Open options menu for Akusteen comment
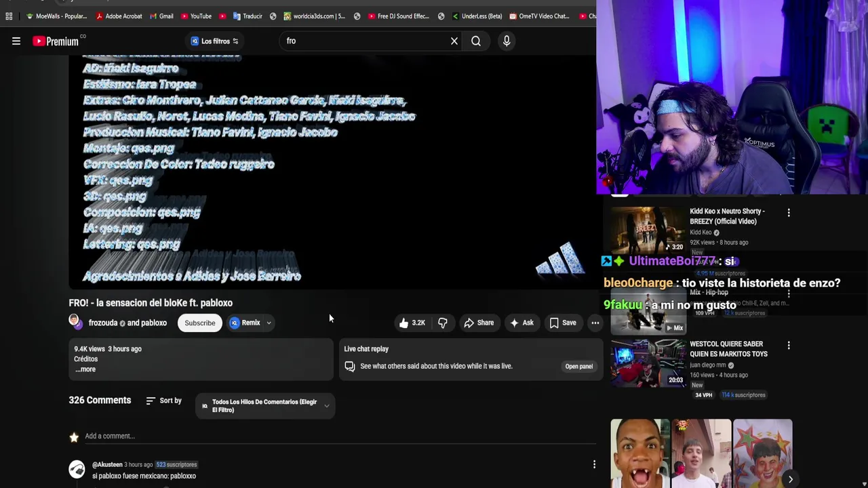Viewport: 868px width, 488px height. coord(594,465)
